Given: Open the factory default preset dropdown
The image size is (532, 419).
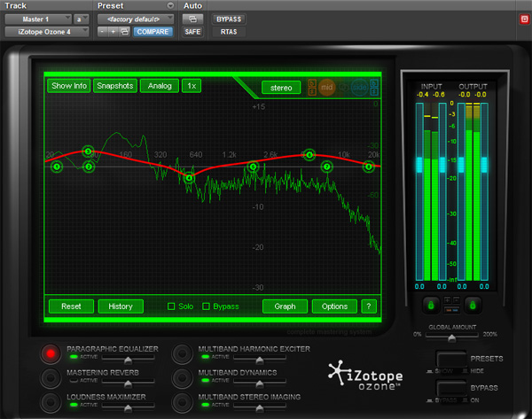Looking at the screenshot, I should pyautogui.click(x=136, y=19).
